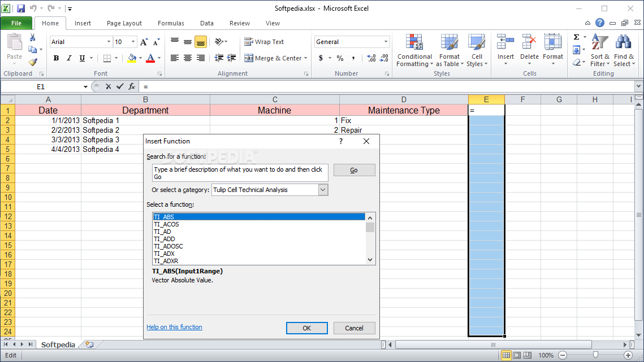Open the Name Box dropdown arrow
The image size is (644, 362).
pos(85,86)
